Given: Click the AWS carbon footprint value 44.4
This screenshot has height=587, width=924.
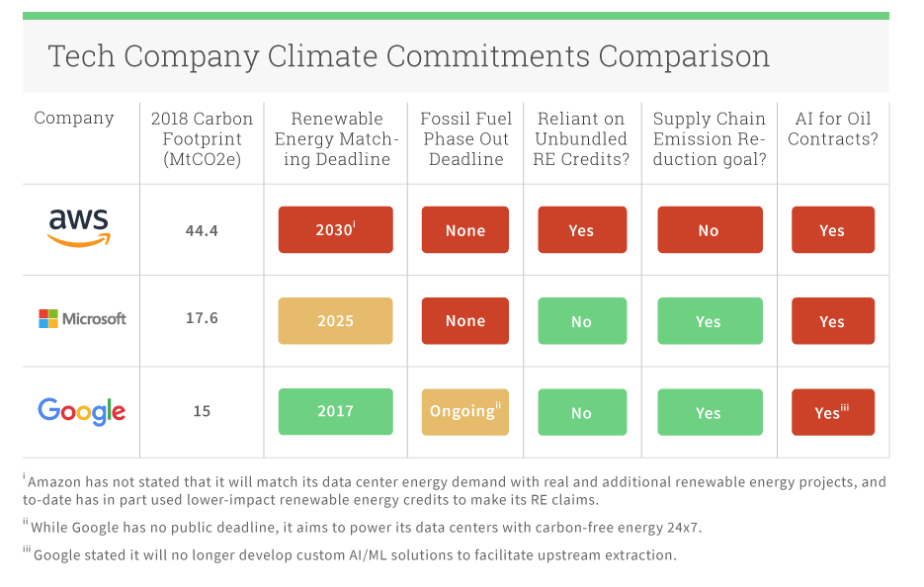Looking at the screenshot, I should 202,230.
